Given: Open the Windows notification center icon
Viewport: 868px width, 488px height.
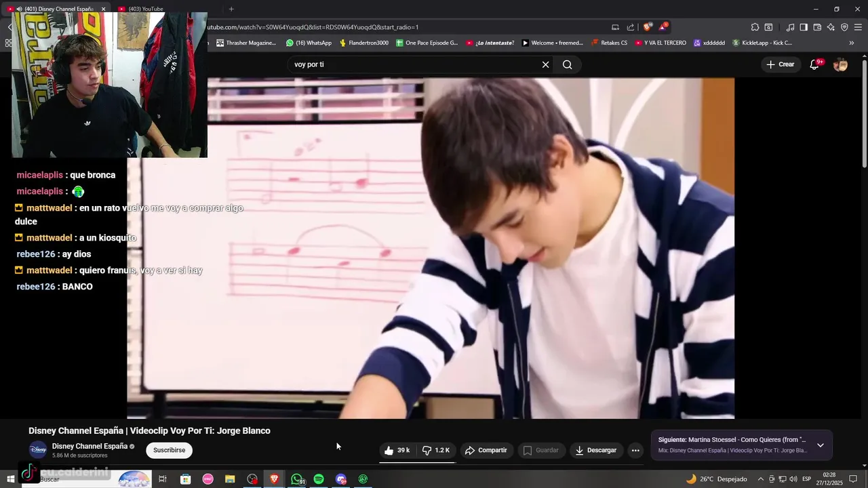Looking at the screenshot, I should point(853,479).
